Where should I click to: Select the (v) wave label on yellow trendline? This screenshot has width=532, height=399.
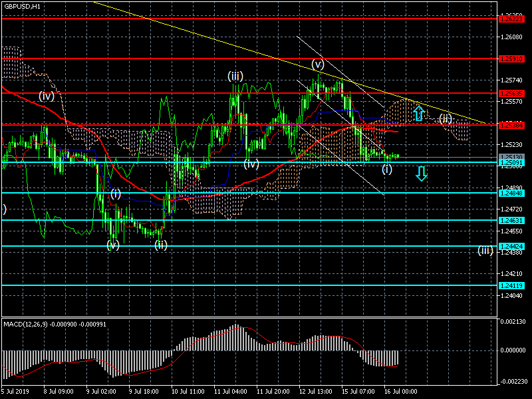pos(318,64)
